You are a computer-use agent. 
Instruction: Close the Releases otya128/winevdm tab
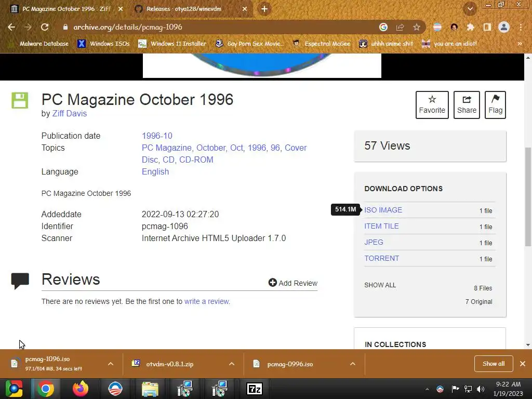(x=245, y=9)
